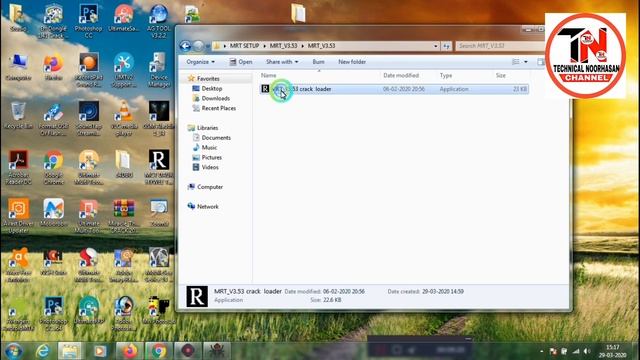Select AG TOOL V3.2.2 desktop shortcut
The width and height of the screenshot is (640, 360).
(159, 20)
